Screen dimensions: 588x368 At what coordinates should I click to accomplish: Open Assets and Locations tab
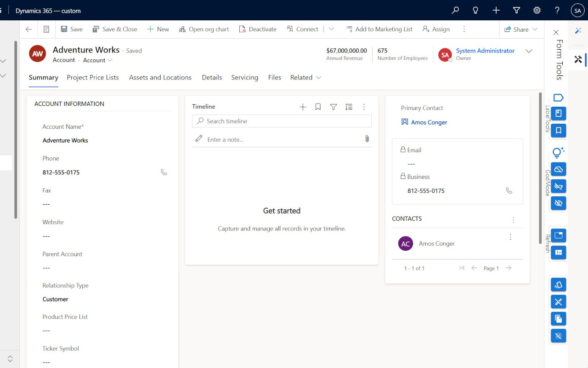(160, 77)
